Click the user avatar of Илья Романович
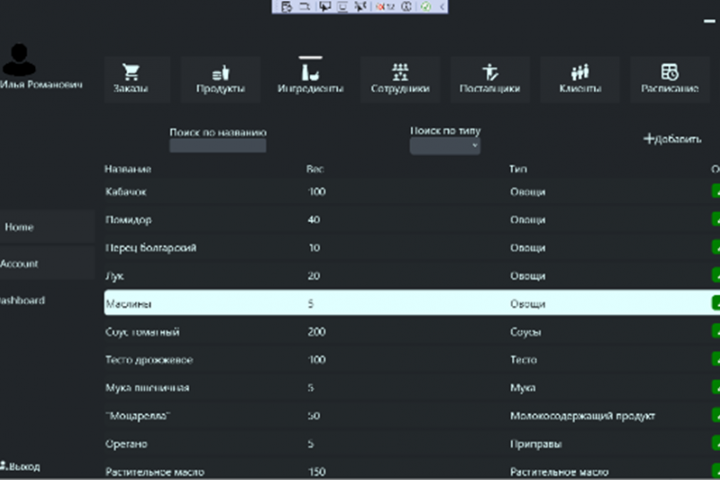 click(19, 60)
